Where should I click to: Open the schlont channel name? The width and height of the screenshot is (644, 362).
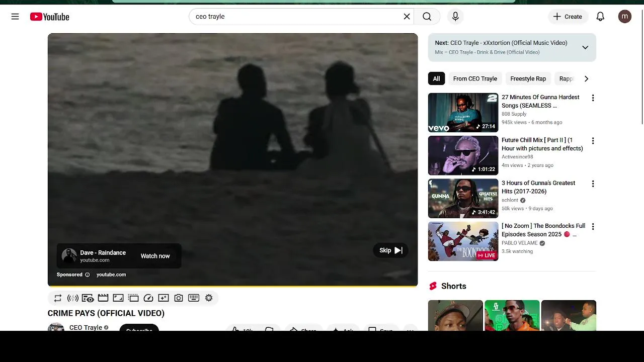[x=510, y=200]
